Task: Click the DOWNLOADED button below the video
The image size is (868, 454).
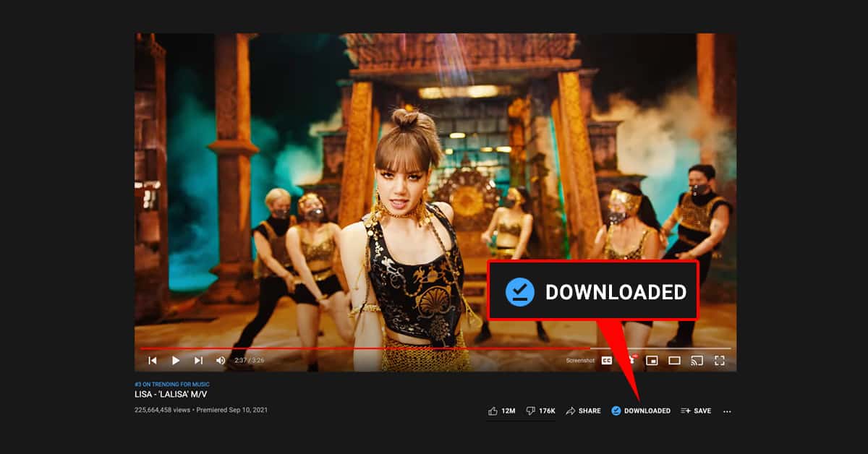Action: [x=641, y=411]
